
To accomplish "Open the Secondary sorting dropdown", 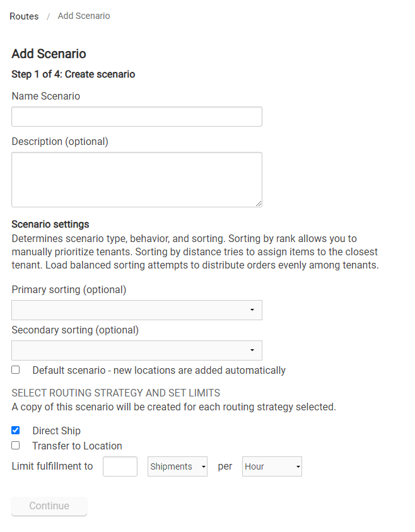I will click(x=136, y=350).
